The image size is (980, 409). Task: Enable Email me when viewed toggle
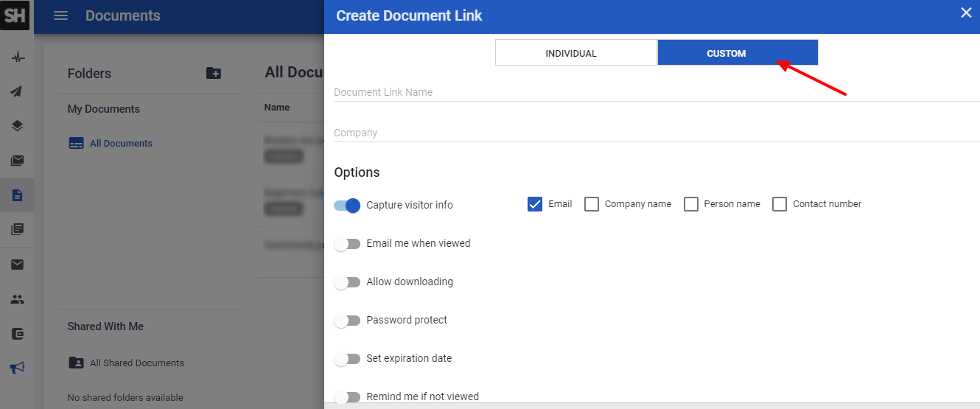[347, 244]
